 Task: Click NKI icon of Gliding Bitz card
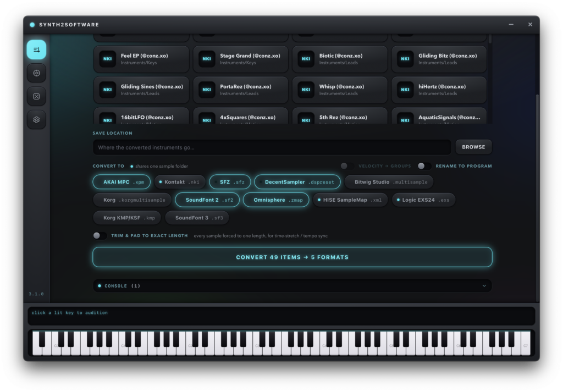click(405, 59)
